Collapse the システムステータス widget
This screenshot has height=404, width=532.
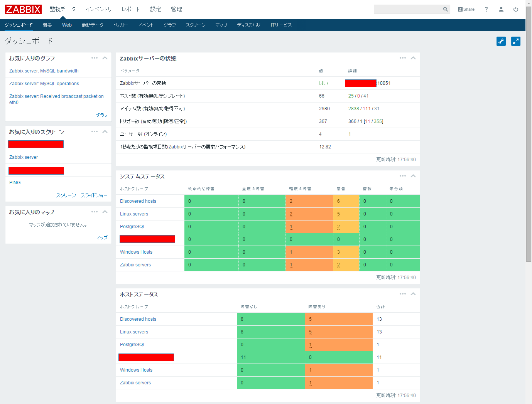pos(413,176)
